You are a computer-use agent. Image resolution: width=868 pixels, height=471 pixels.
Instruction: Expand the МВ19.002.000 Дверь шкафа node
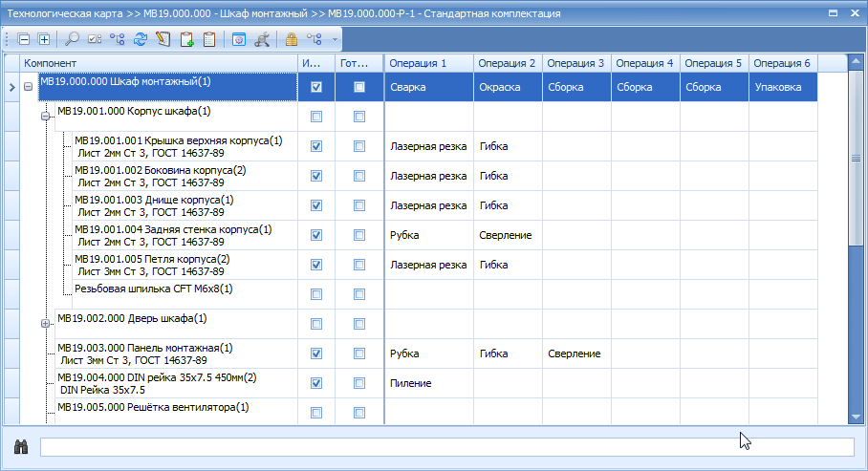45,324
